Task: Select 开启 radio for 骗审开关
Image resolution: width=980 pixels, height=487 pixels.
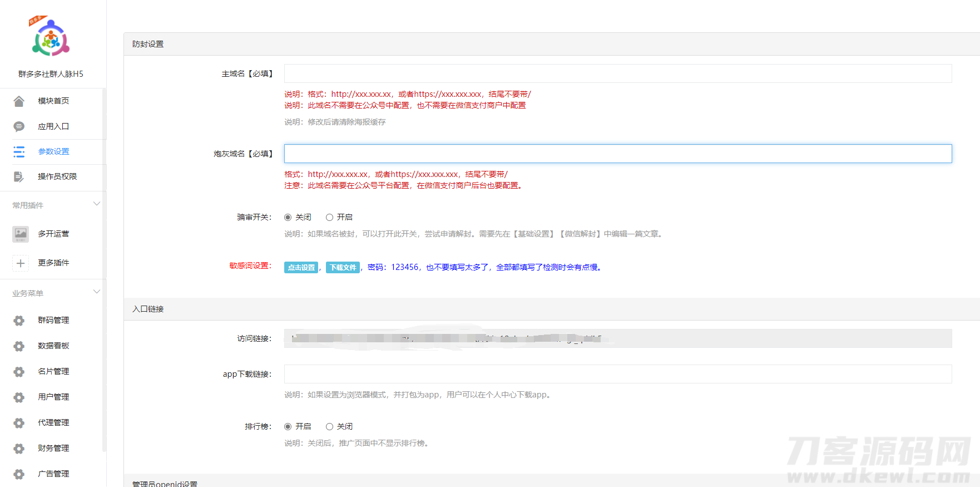Action: pos(329,217)
